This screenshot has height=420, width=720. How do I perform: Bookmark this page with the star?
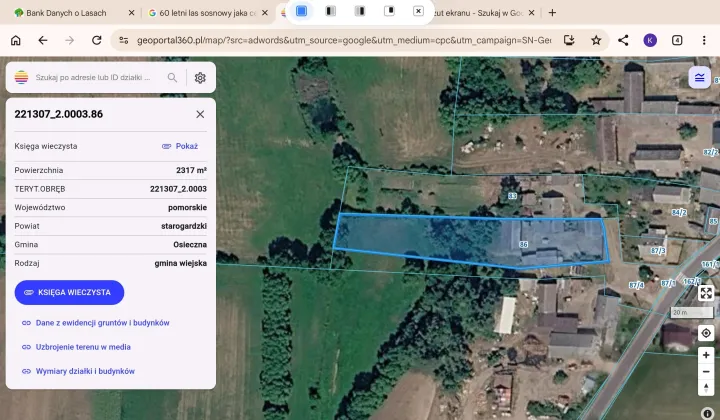pos(596,40)
